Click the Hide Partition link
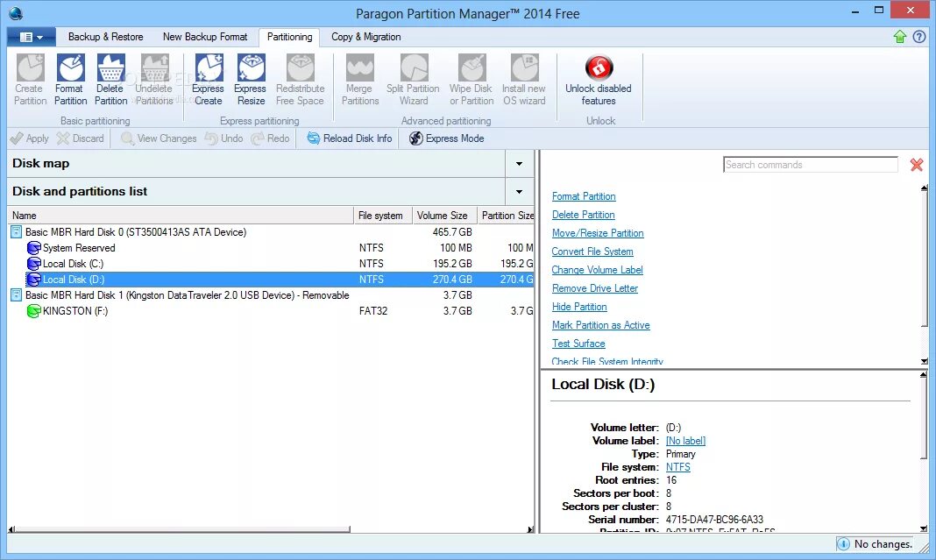The width and height of the screenshot is (936, 560). coord(579,307)
